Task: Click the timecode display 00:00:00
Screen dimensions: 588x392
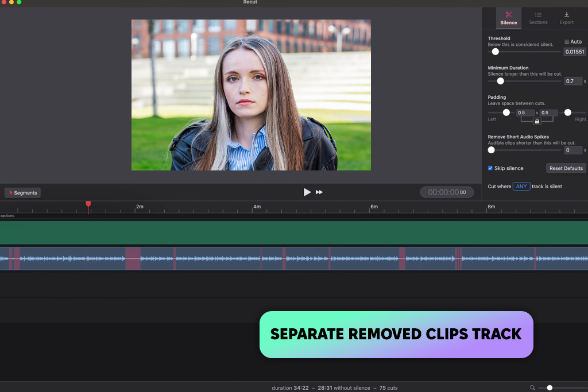Action: tap(447, 192)
